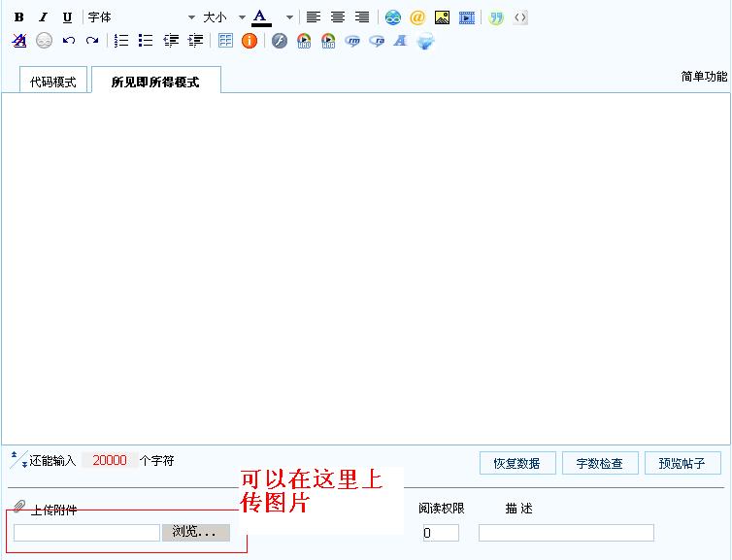Screen dimensions: 732x560
Task: Insert a code block
Action: (520, 17)
